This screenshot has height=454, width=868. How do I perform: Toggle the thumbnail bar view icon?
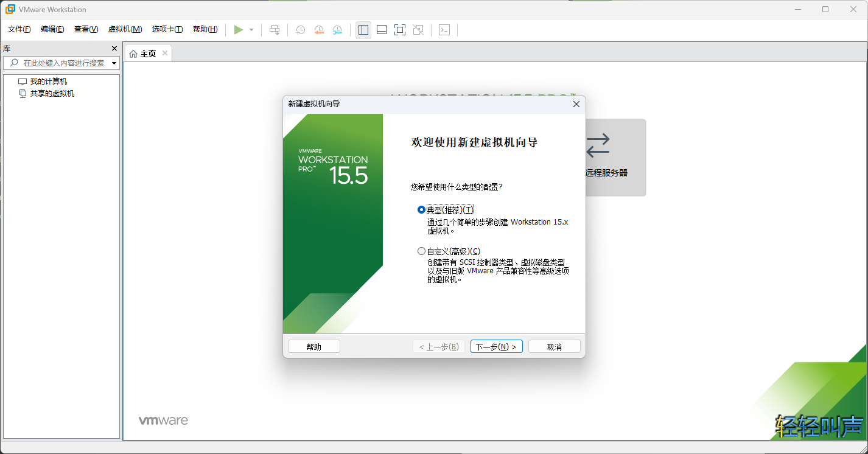pos(382,29)
